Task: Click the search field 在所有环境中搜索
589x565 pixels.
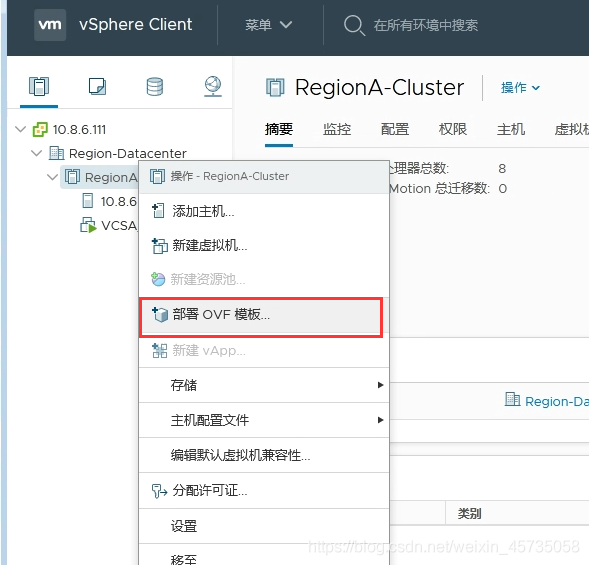Action: click(x=426, y=25)
